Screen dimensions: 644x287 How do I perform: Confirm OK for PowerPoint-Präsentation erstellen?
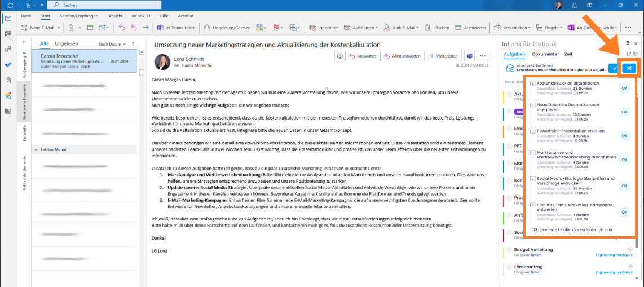(x=624, y=136)
